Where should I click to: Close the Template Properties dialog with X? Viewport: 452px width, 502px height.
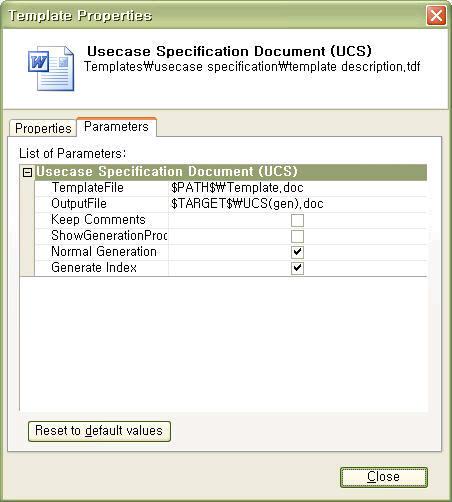[436, 16]
